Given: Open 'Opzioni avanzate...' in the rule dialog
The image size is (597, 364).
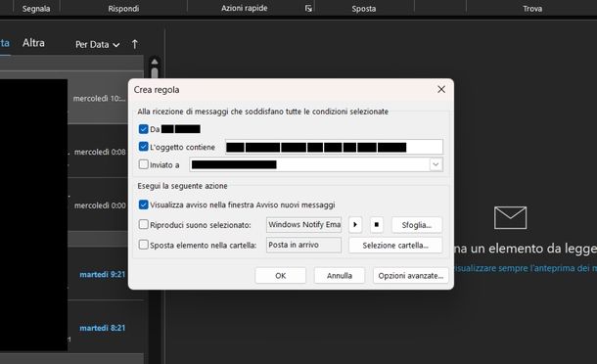Looking at the screenshot, I should (411, 276).
